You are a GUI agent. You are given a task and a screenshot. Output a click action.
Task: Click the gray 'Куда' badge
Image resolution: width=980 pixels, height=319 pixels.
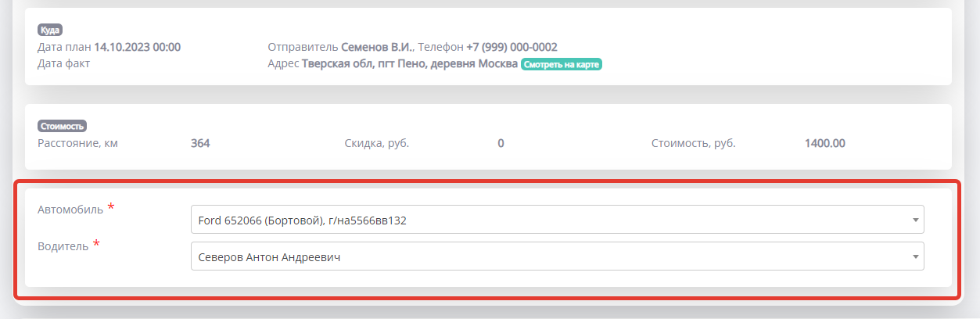point(50,30)
